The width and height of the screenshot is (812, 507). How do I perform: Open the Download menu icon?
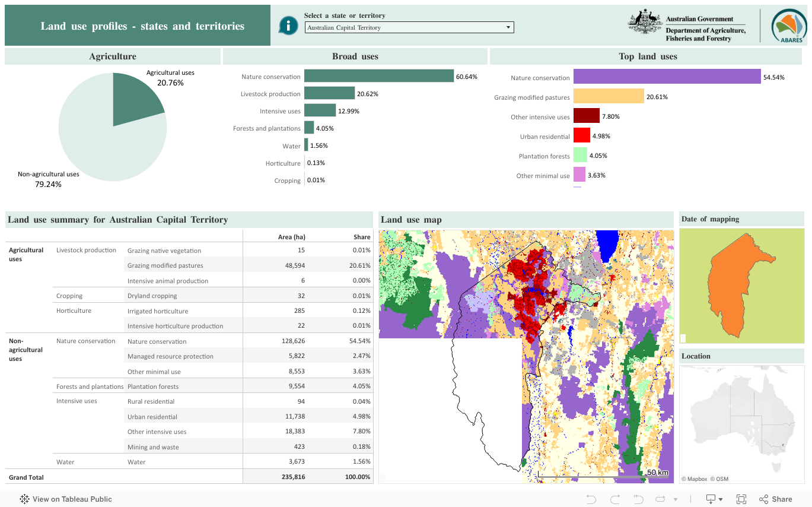coord(711,499)
